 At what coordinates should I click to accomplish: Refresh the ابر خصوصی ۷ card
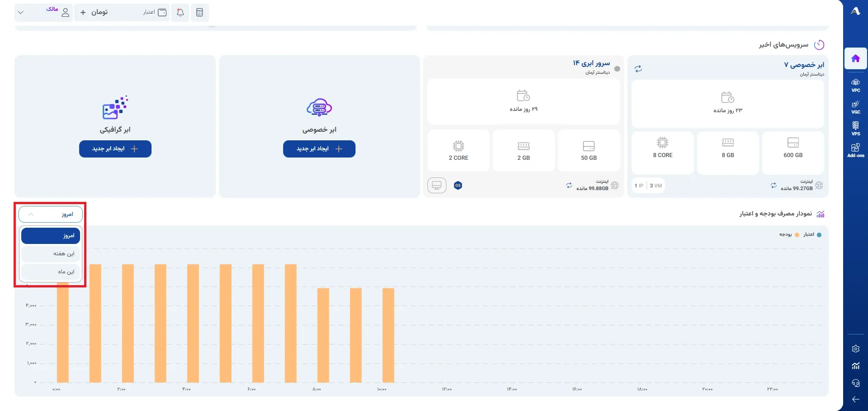click(638, 69)
